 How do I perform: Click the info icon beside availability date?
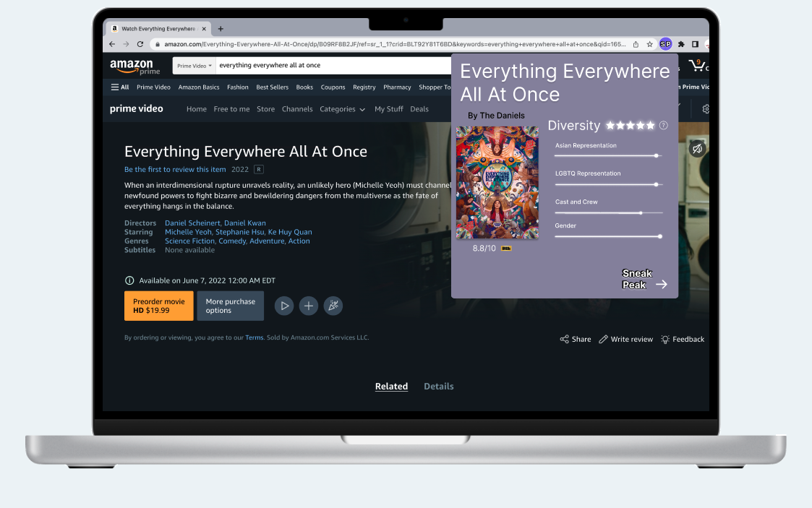(x=129, y=280)
